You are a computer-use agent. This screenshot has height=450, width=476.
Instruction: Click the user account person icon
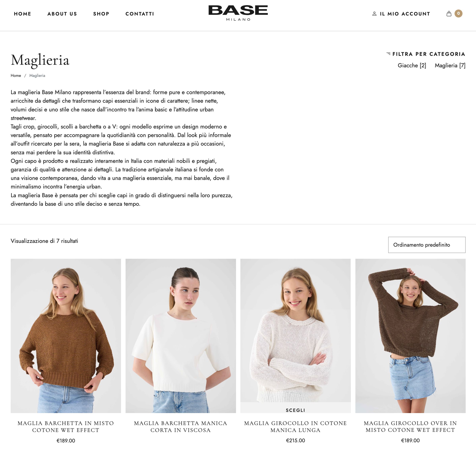tap(374, 14)
